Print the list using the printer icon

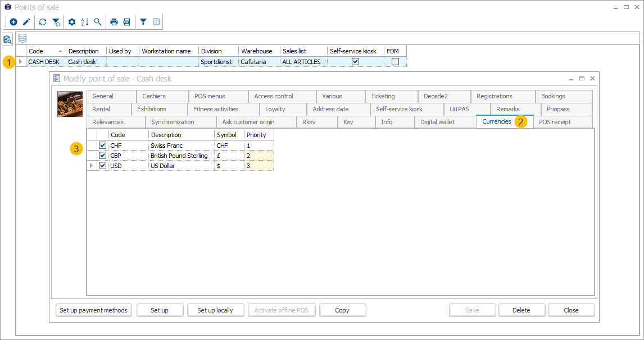[114, 22]
